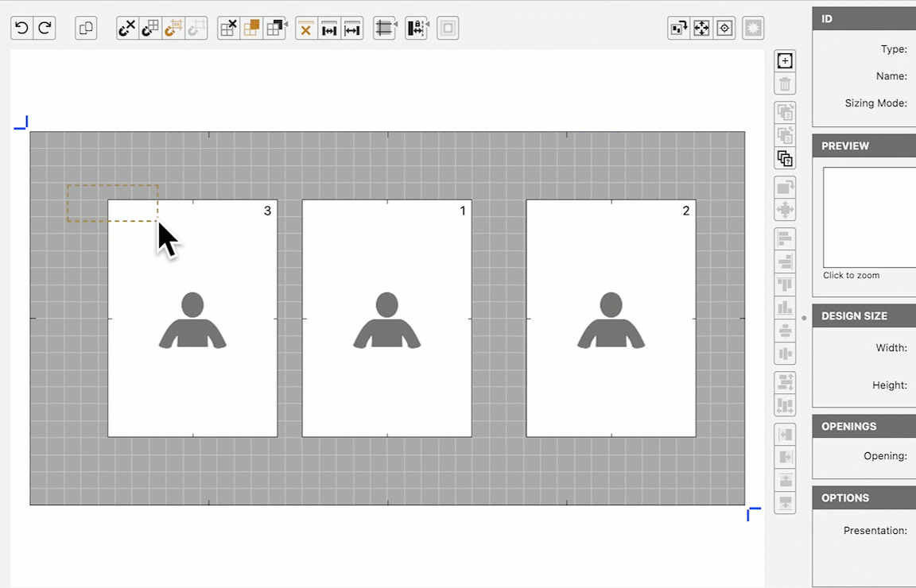Disable snapping with the magnet X icon
916x588 pixels.
[127, 29]
